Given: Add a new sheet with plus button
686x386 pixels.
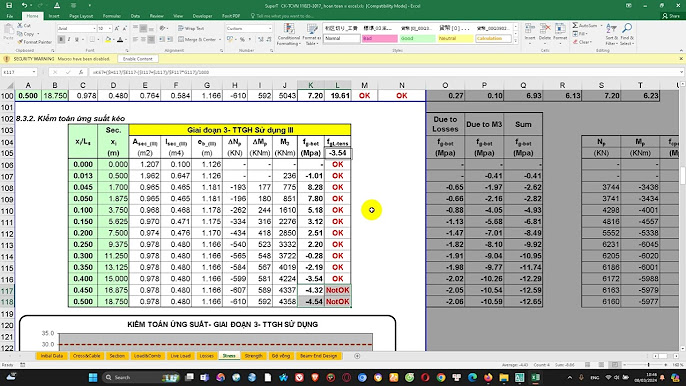Looking at the screenshot, I should pos(357,356).
